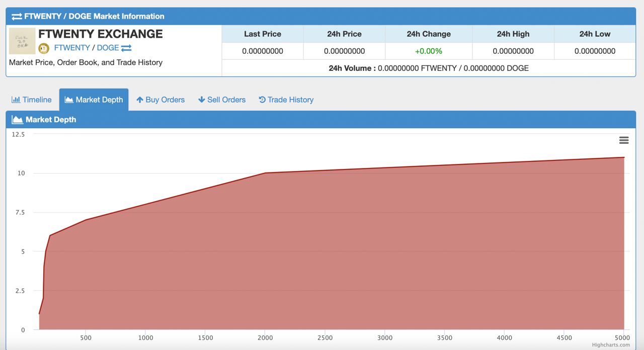Click the 0.00000000 value under 24h High

pos(513,51)
